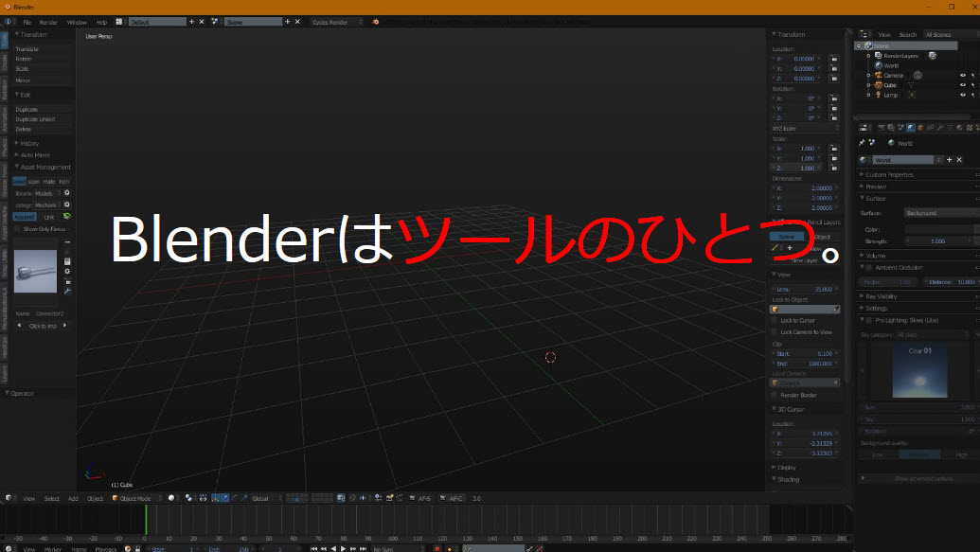Open the Help menu
The width and height of the screenshot is (980, 552).
(101, 22)
